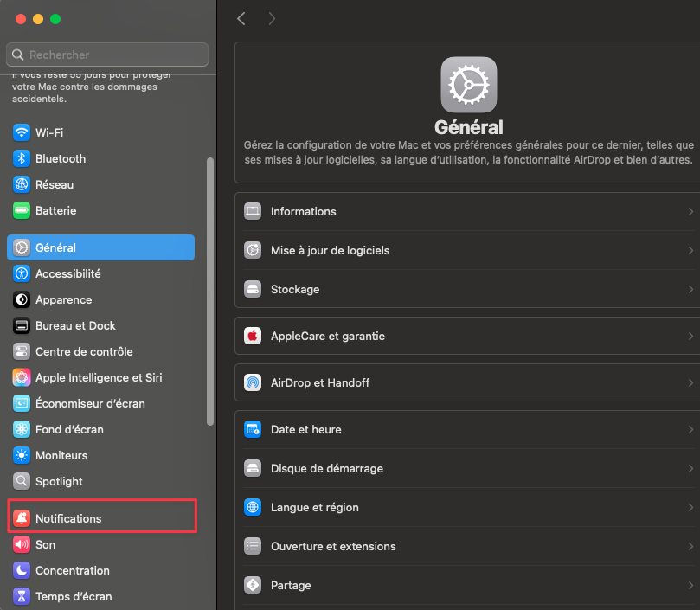Go back with the left arrow
This screenshot has height=610, width=700.
pyautogui.click(x=241, y=19)
